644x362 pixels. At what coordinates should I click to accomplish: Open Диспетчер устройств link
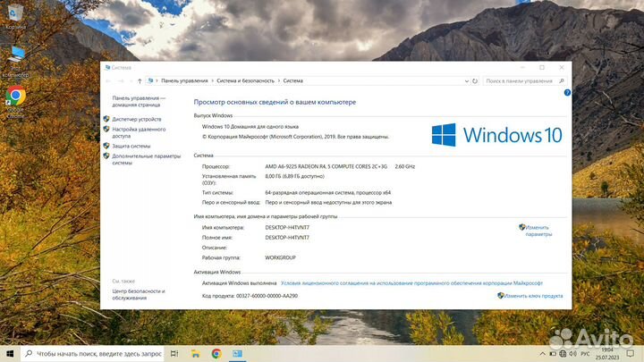coord(137,119)
